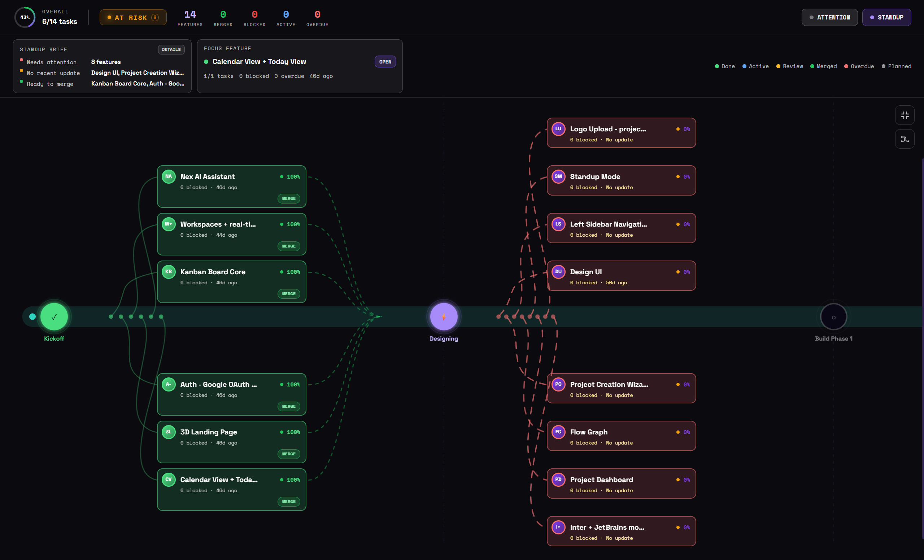Select the Logo Upload feature title

tap(608, 129)
